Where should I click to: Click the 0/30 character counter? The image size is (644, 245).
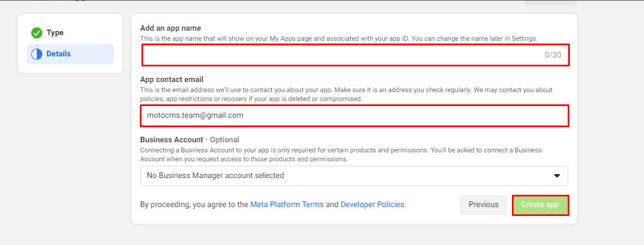[x=553, y=55]
